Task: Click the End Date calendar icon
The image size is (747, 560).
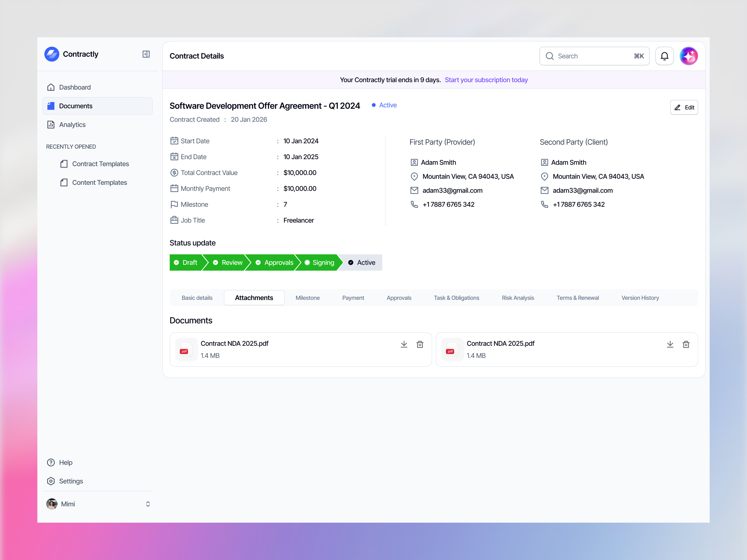Action: [174, 157]
